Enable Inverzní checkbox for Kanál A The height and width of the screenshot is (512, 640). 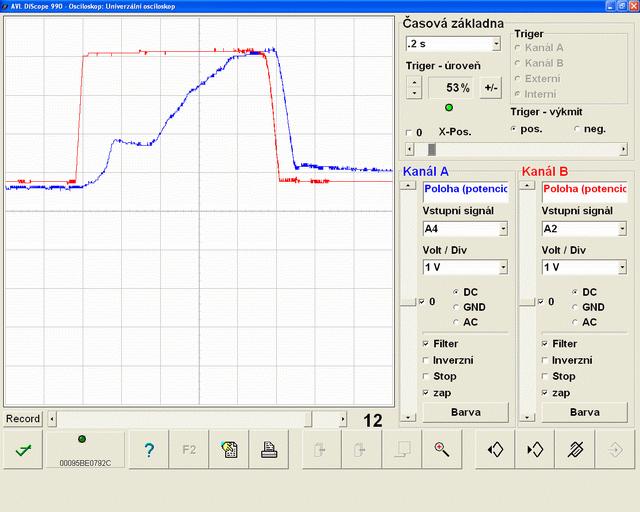pos(427,360)
